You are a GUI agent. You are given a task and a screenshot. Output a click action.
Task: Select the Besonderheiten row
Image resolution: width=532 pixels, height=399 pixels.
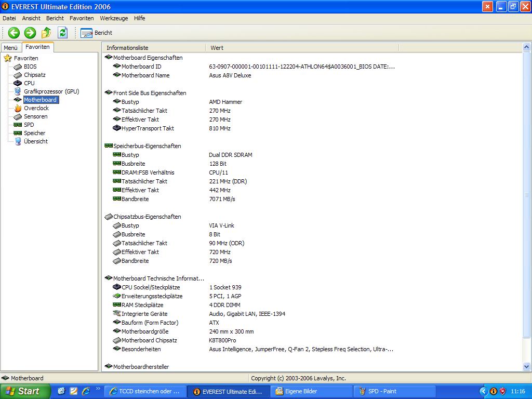pyautogui.click(x=253, y=349)
